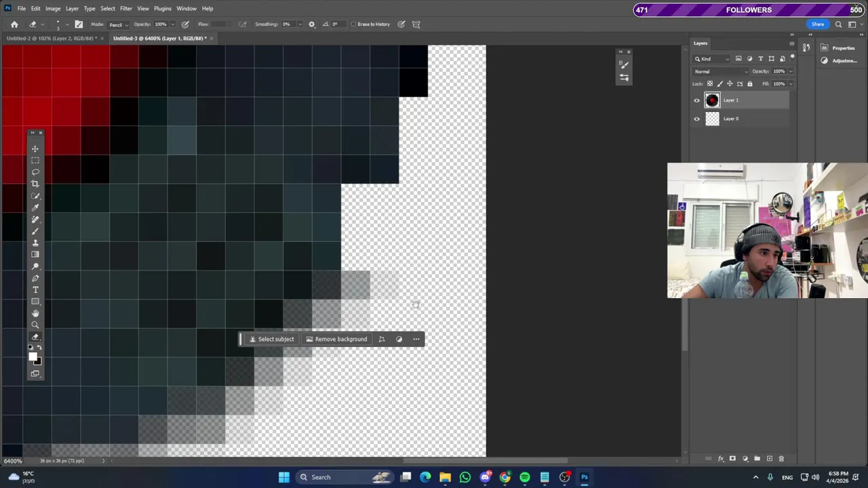Open the layer Opacity dropdown arrow

790,71
